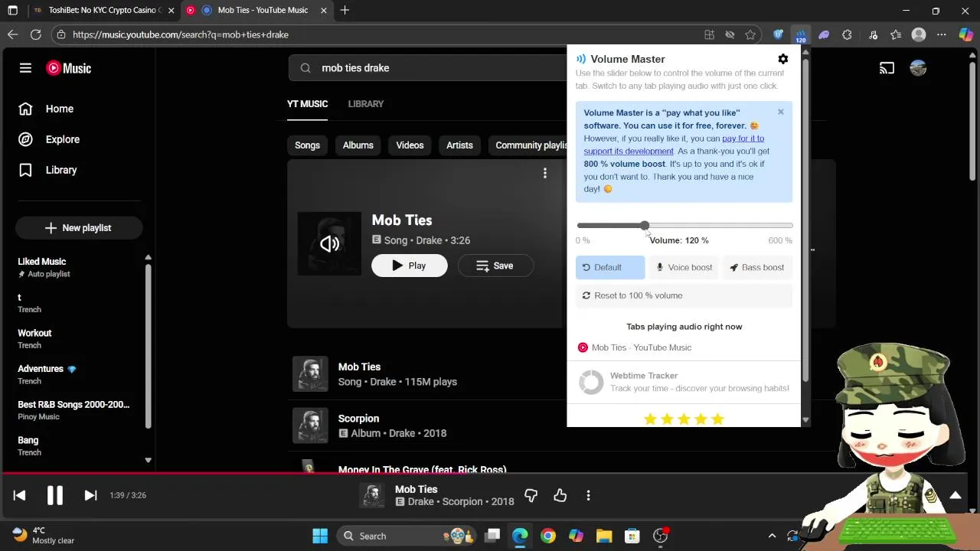Image resolution: width=980 pixels, height=551 pixels.
Task: Open browser Extensions puzzle icon
Action: coord(847,34)
